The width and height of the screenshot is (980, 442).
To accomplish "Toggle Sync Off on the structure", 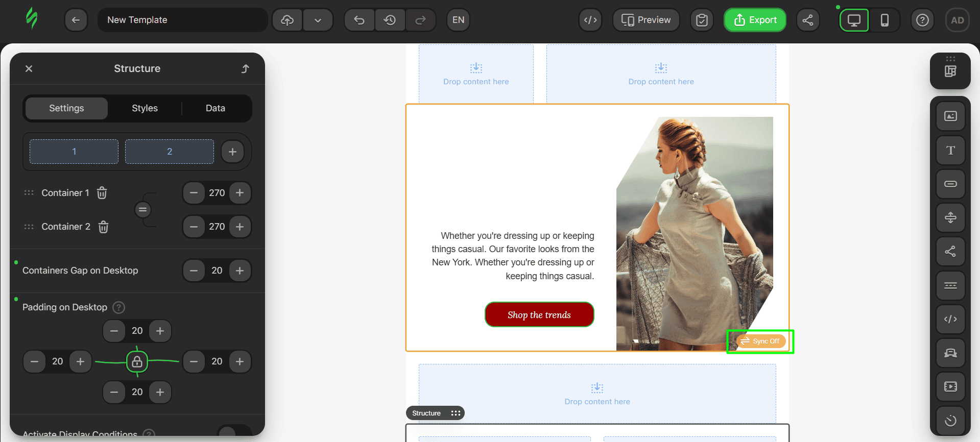I will 760,341.
